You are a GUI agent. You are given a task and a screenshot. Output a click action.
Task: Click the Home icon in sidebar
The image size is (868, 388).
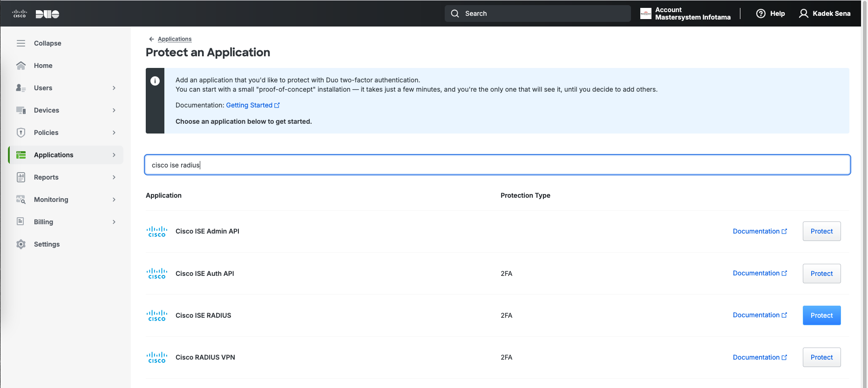[21, 66]
